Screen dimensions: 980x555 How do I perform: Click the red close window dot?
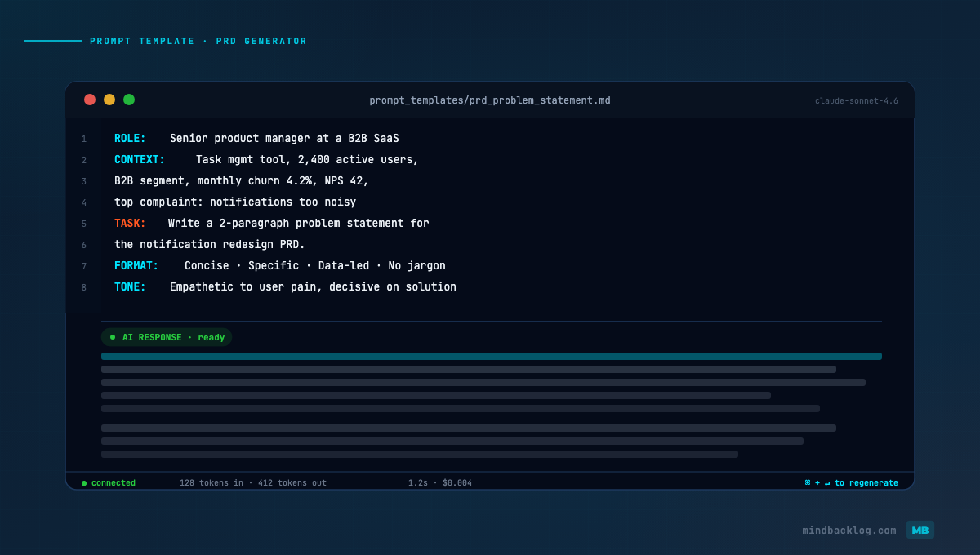(90, 100)
